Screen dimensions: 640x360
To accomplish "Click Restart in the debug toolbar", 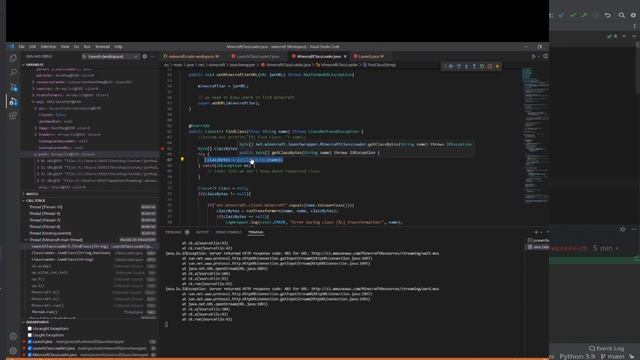I will click(482, 66).
